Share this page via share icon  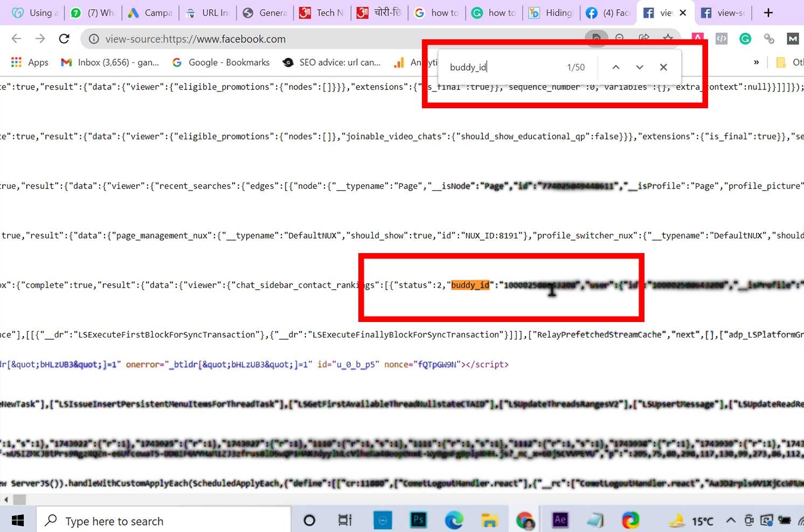click(644, 38)
